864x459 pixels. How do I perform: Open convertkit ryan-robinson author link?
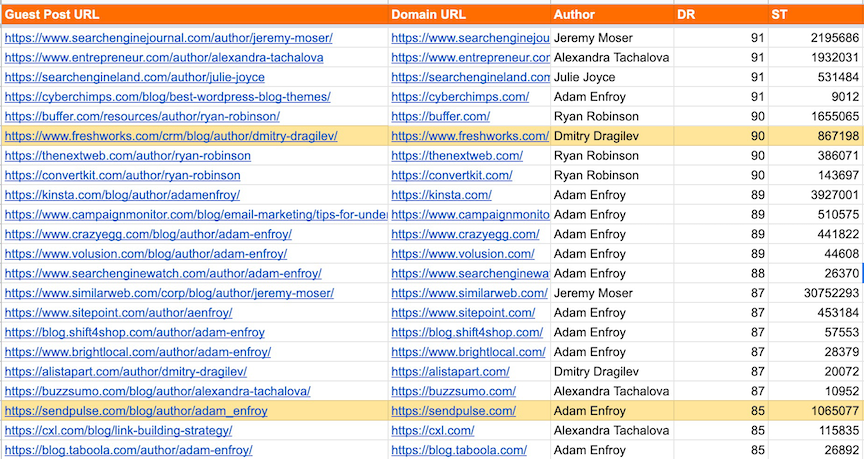122,176
